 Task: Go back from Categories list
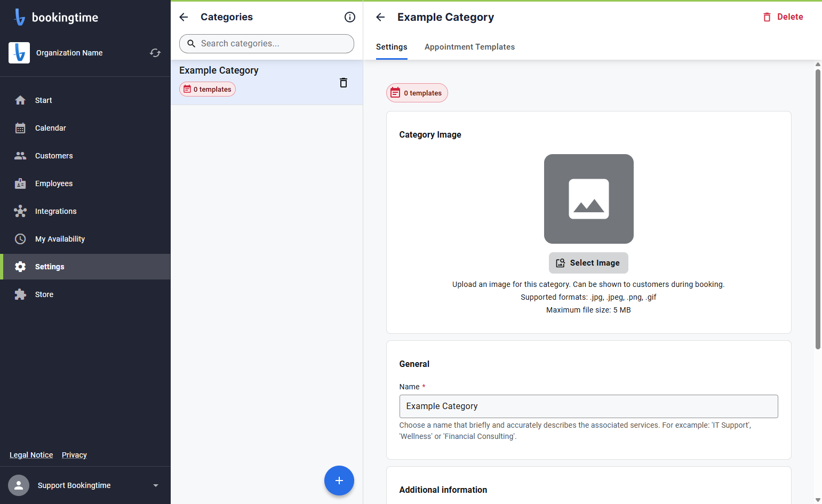[183, 17]
